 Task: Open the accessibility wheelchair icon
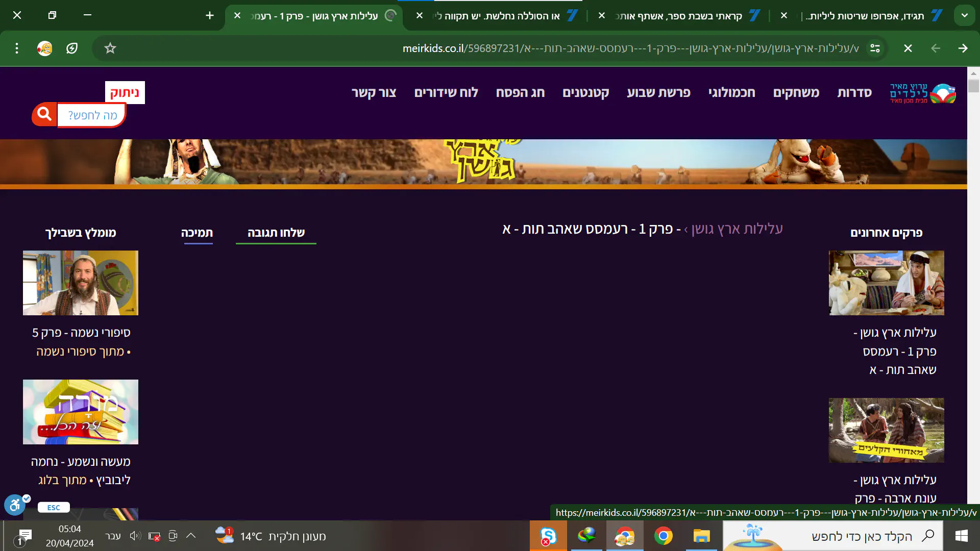click(x=15, y=505)
